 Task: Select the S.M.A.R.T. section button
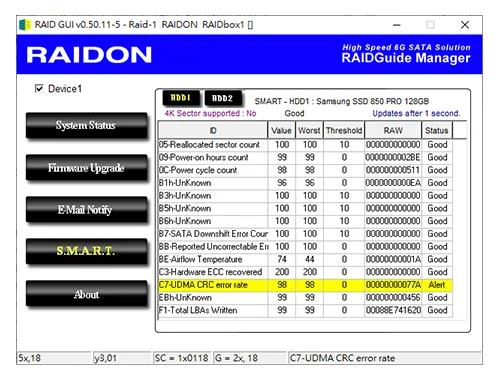[86, 252]
